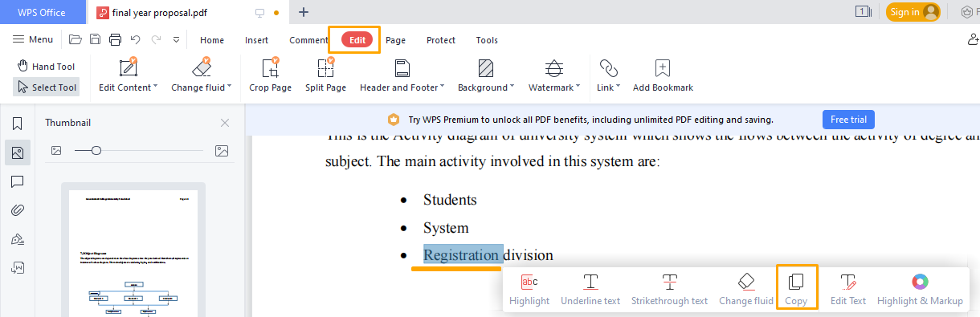Open the page thumbnail preview
The width and height of the screenshot is (980, 317).
133,253
